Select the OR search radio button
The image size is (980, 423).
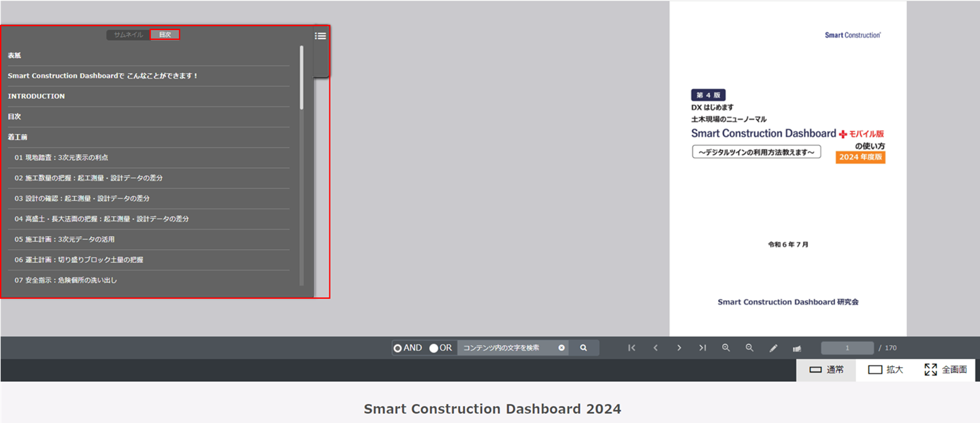[434, 348]
